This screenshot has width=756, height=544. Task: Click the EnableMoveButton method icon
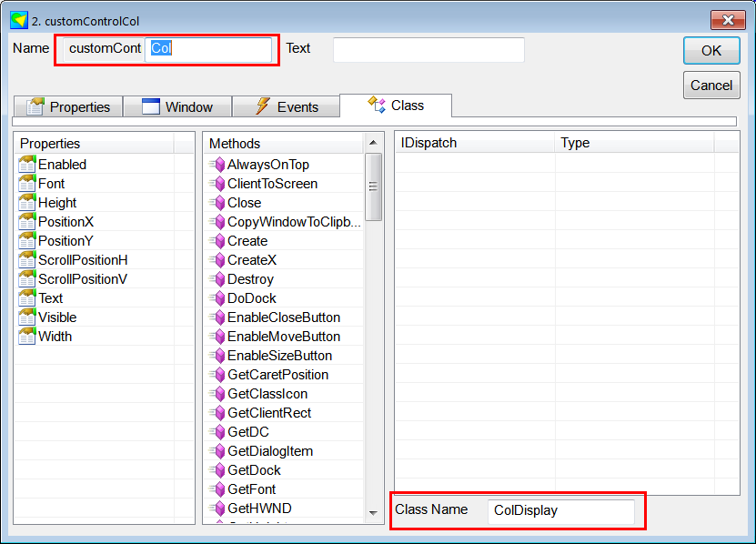point(217,337)
